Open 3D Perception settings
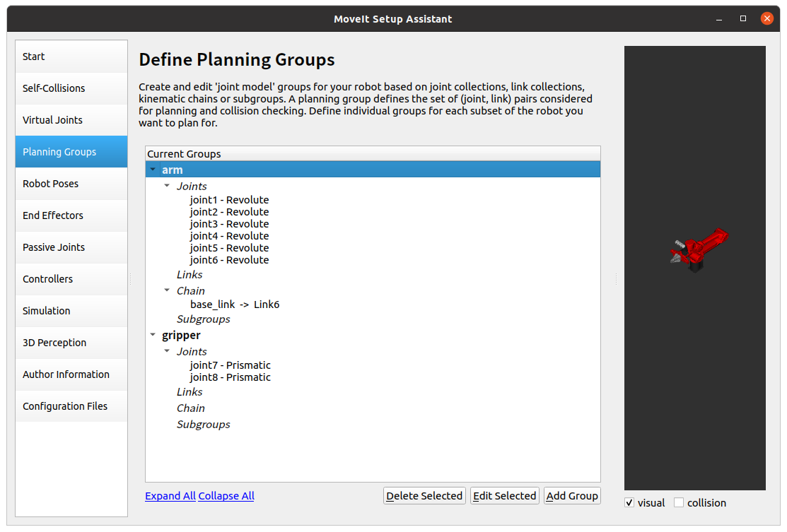The image size is (787, 532). pos(71,343)
